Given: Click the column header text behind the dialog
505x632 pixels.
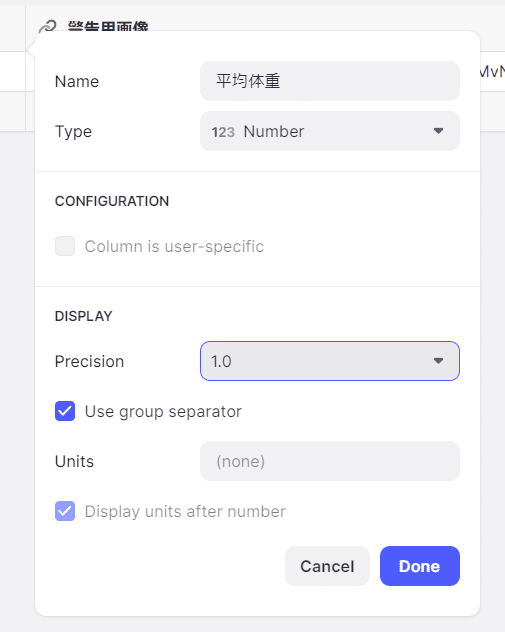Looking at the screenshot, I should pos(108,26).
